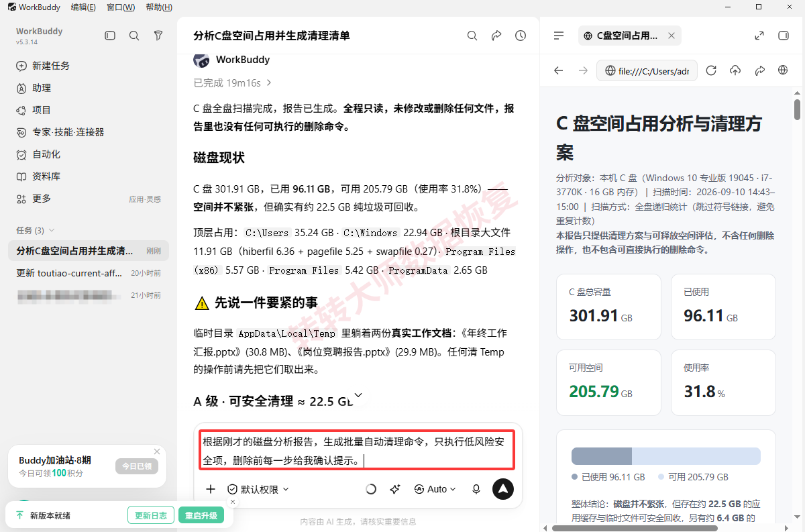The width and height of the screenshot is (805, 532).
Task: Click the preview vertical scrollbar
Action: coord(797,109)
